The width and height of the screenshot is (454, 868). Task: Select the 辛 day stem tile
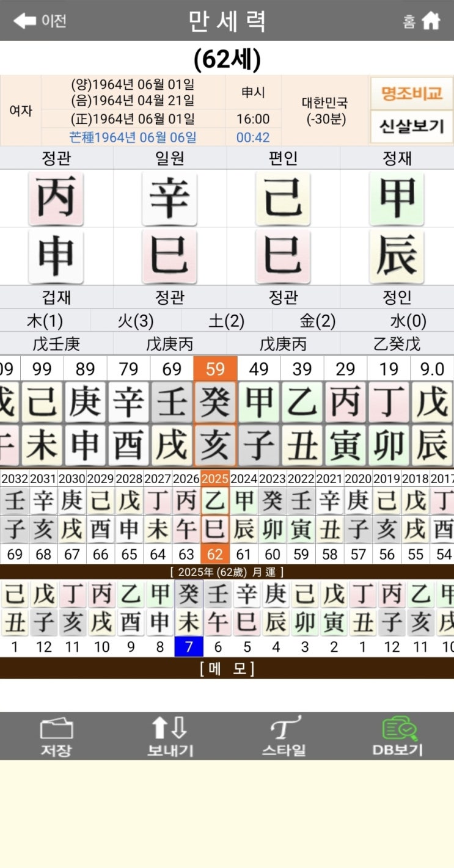(170, 198)
